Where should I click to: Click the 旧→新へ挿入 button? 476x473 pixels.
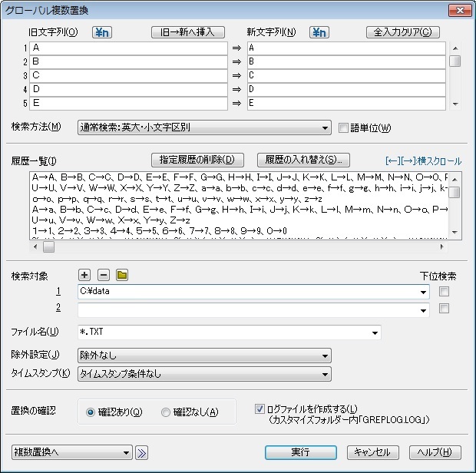tap(188, 32)
